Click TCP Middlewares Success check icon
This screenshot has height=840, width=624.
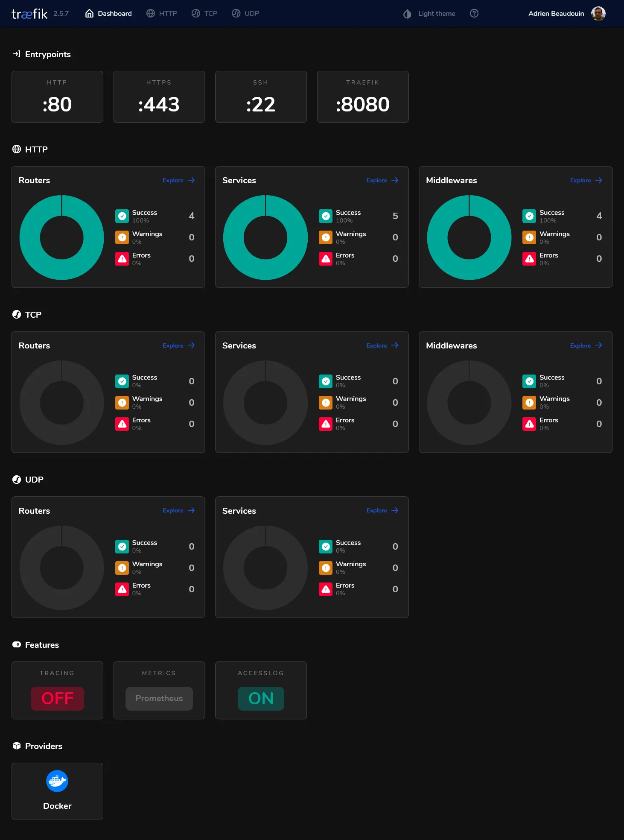(529, 381)
